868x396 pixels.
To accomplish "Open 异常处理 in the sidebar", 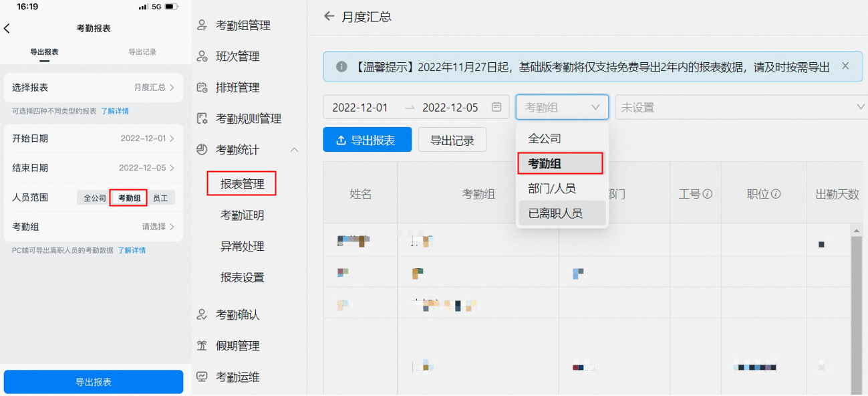I will [x=243, y=246].
